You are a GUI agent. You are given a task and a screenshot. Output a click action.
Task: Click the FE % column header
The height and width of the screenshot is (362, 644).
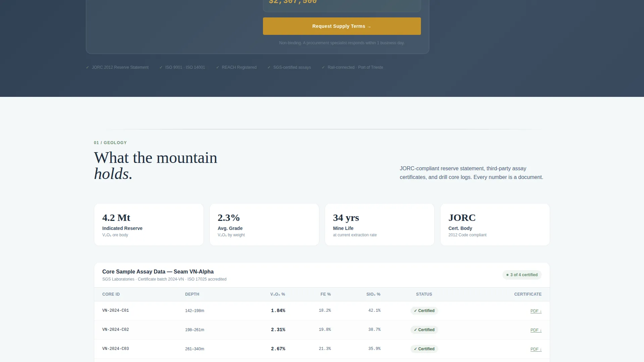326,294
